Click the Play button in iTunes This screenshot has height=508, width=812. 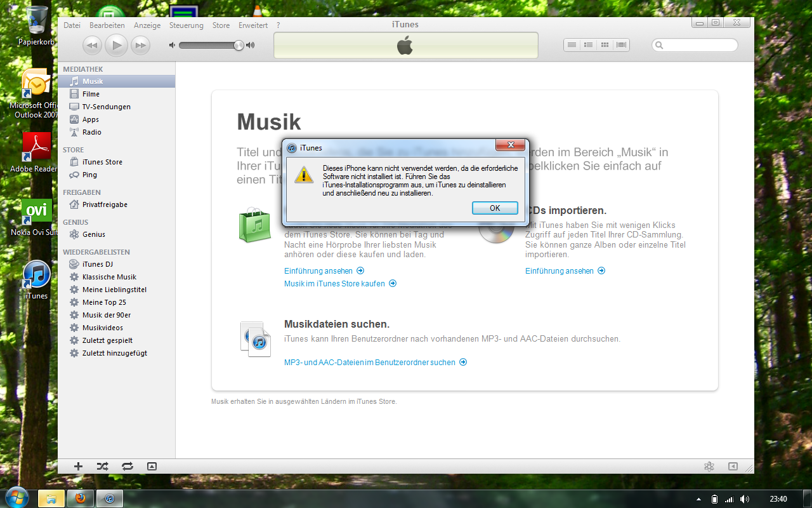coord(116,44)
